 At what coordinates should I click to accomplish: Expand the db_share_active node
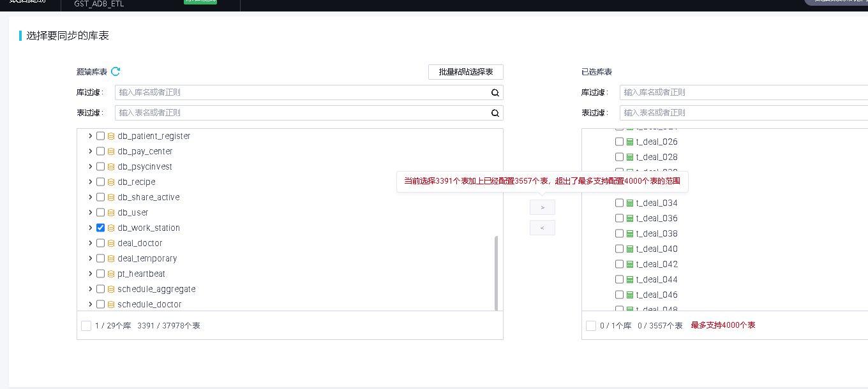pyautogui.click(x=90, y=197)
